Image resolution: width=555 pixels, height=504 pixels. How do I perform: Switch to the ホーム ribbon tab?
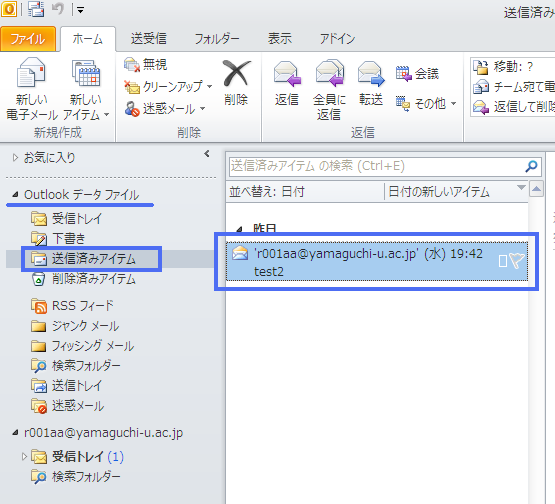[88, 39]
